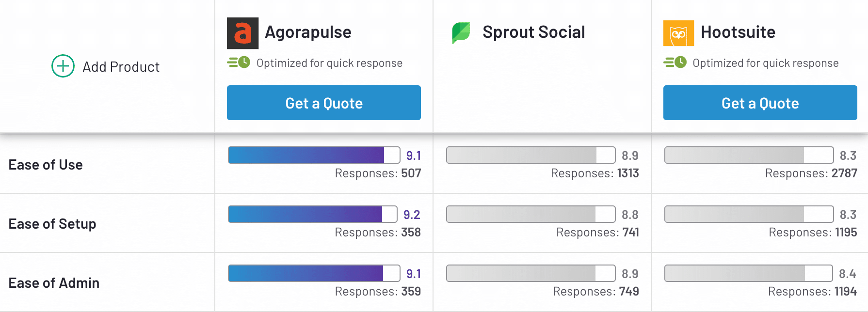Select the Ease of Admin row label
Viewport: 868px width, 312px height.
[x=54, y=283]
